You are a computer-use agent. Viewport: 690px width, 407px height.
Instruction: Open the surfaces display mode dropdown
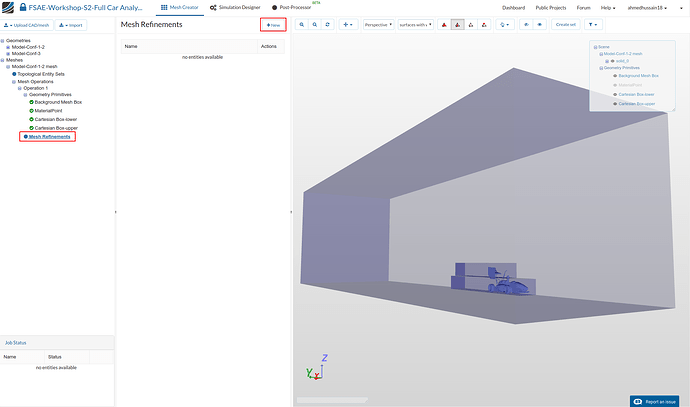(415, 23)
